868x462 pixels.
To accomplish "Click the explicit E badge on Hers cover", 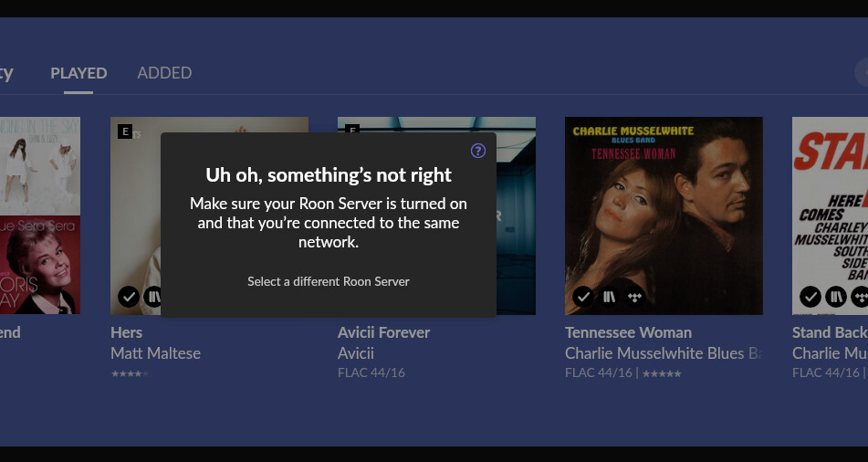I will pyautogui.click(x=125, y=131).
